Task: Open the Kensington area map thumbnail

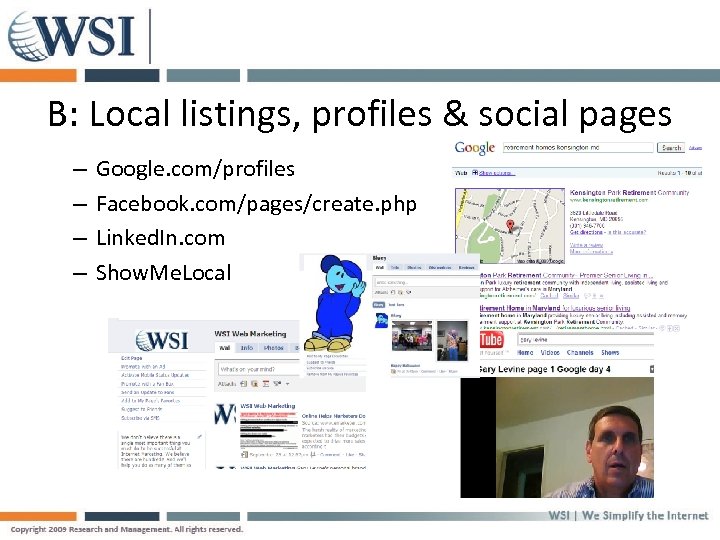Action: (510, 225)
